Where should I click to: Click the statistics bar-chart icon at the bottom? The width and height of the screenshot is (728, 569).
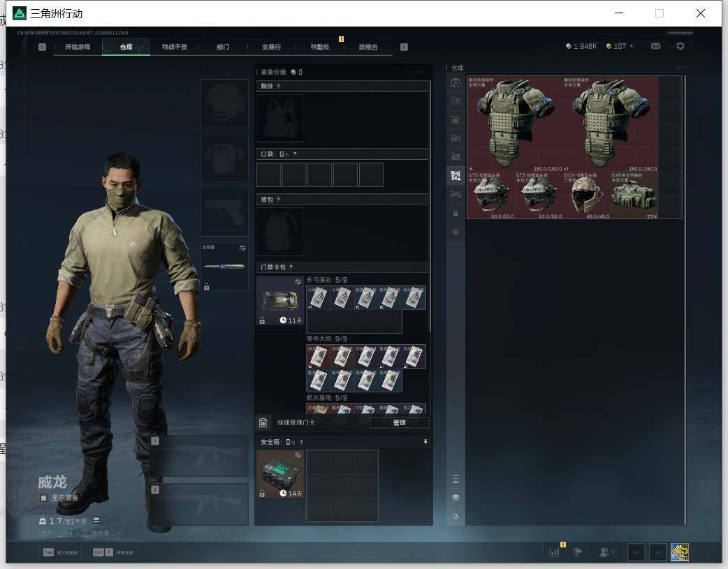tap(554, 552)
